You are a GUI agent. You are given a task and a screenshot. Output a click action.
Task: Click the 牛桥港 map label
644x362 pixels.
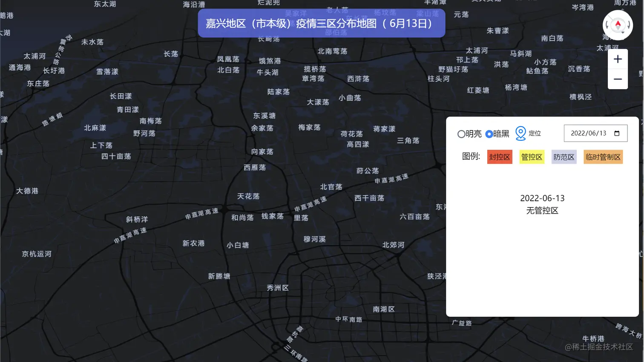tap(593, 339)
